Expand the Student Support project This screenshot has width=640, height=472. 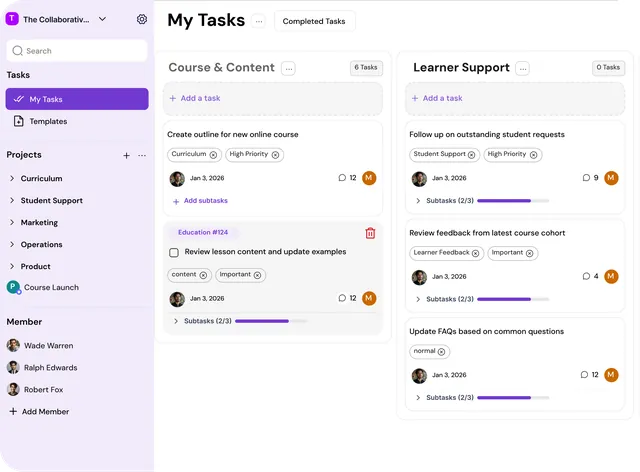[x=12, y=200]
